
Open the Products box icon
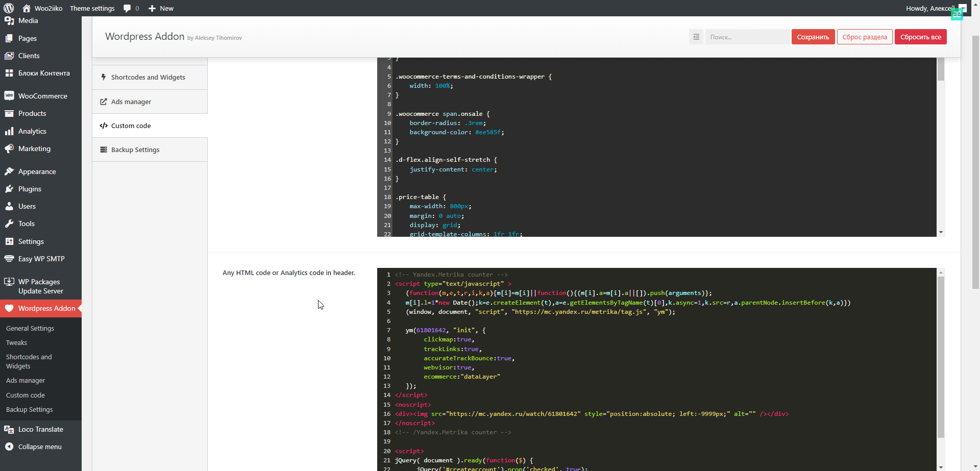(9, 113)
